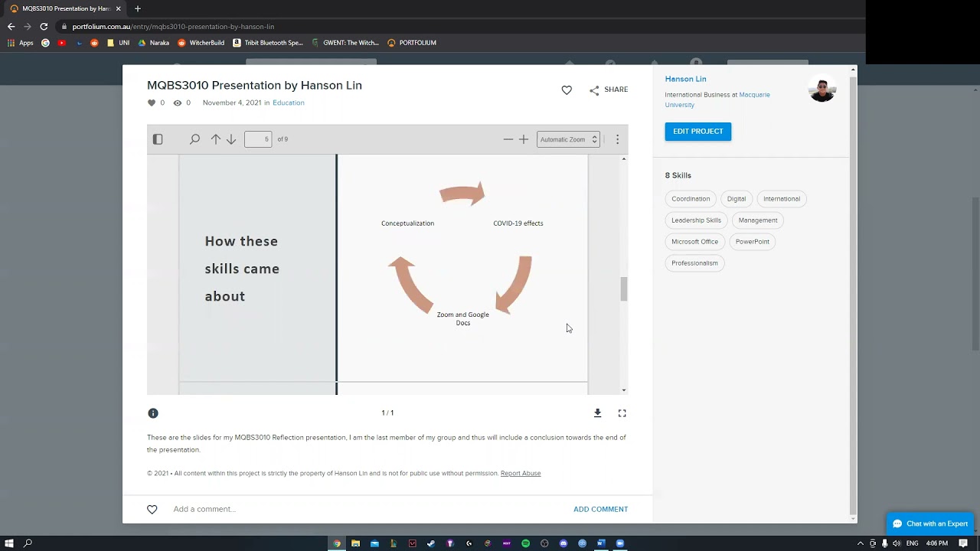Viewport: 980px width, 551px height.
Task: Like the project with the heart icon
Action: point(567,90)
